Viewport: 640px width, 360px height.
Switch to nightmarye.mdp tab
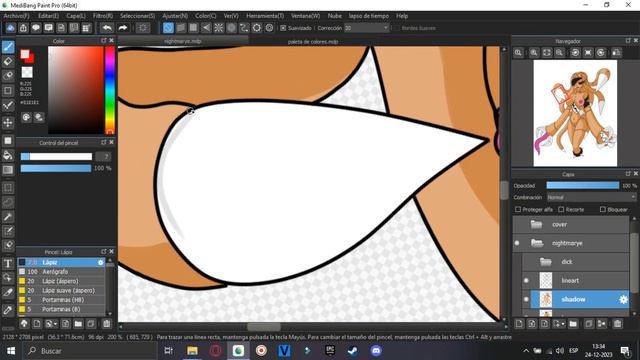(183, 41)
